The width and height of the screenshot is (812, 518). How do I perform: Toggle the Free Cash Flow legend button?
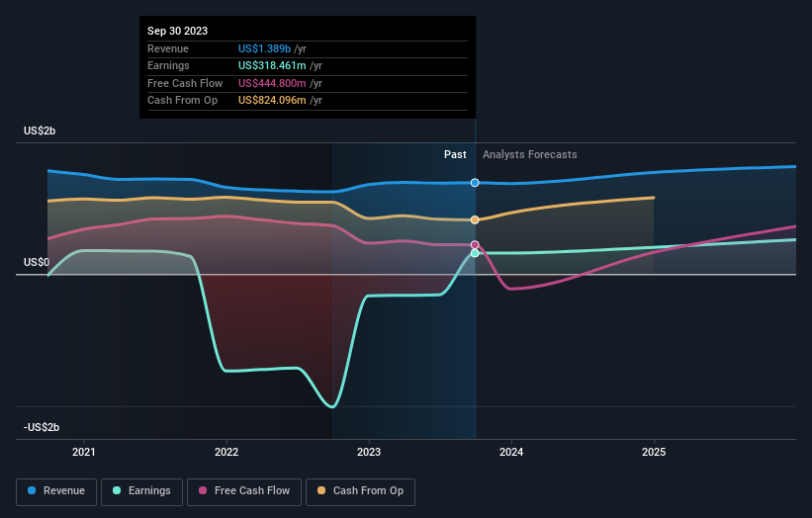tap(244, 491)
